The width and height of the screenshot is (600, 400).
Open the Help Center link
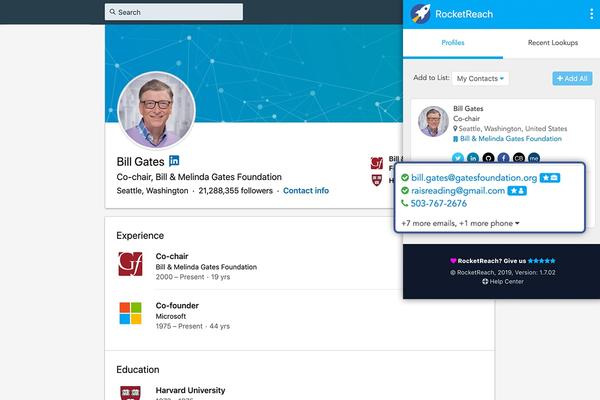tap(503, 281)
